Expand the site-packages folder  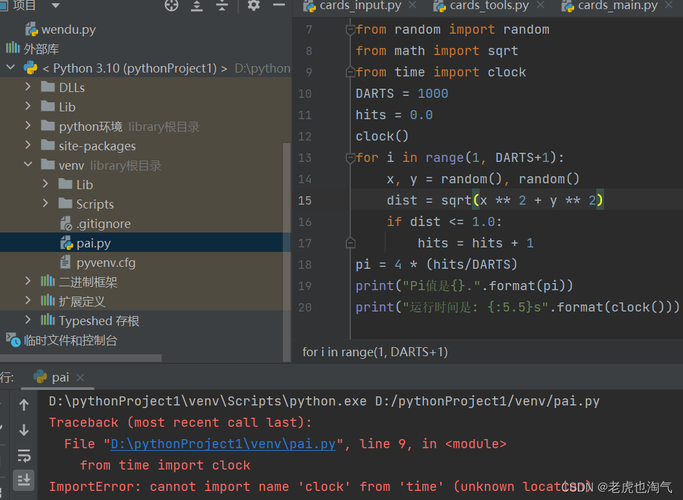(x=28, y=145)
